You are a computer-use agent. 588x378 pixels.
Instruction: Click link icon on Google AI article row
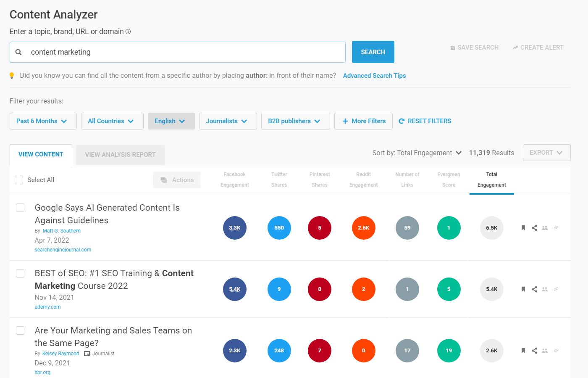point(556,228)
